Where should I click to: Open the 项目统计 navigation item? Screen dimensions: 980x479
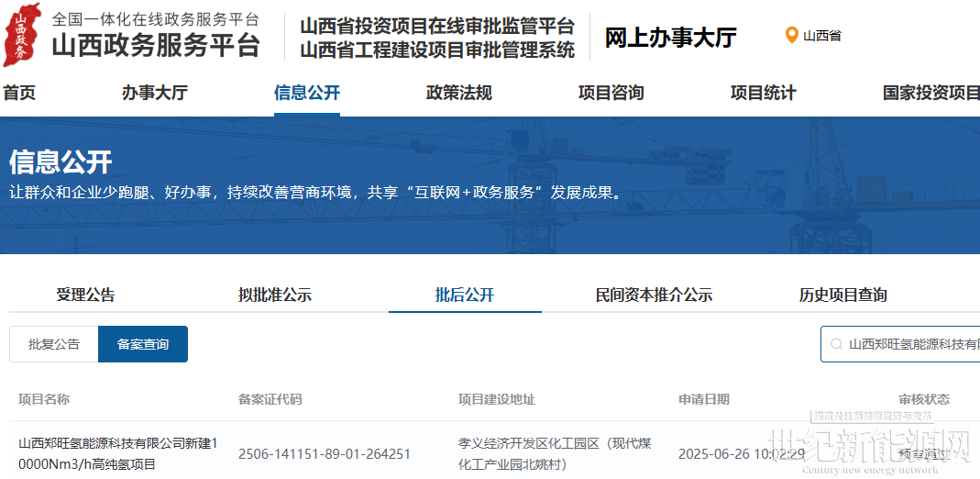click(x=763, y=94)
